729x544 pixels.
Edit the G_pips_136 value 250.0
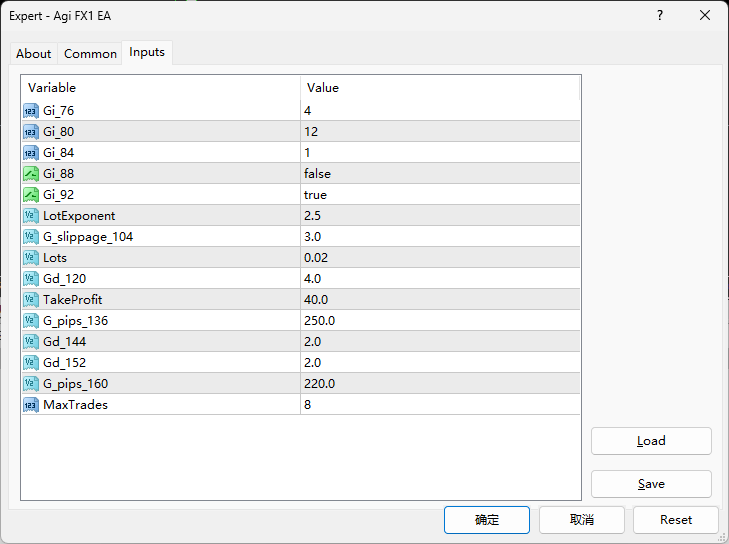tap(440, 320)
